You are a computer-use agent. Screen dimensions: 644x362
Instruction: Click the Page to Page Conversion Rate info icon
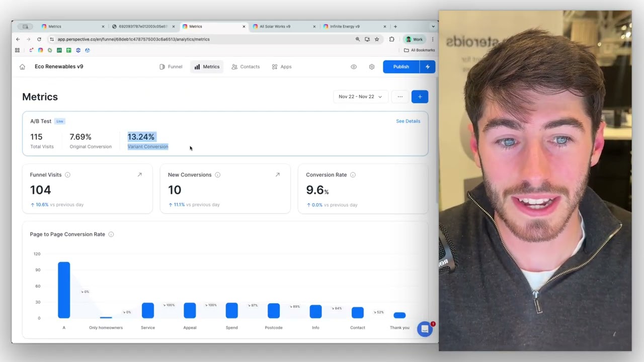pyautogui.click(x=111, y=234)
